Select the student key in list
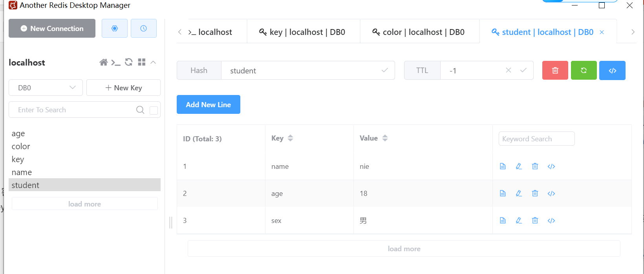 [84, 185]
